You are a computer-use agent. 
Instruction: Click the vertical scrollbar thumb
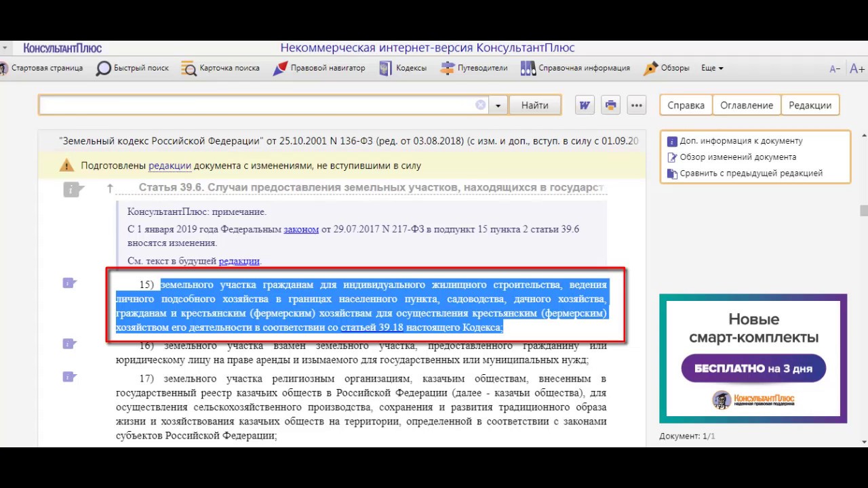coord(864,211)
